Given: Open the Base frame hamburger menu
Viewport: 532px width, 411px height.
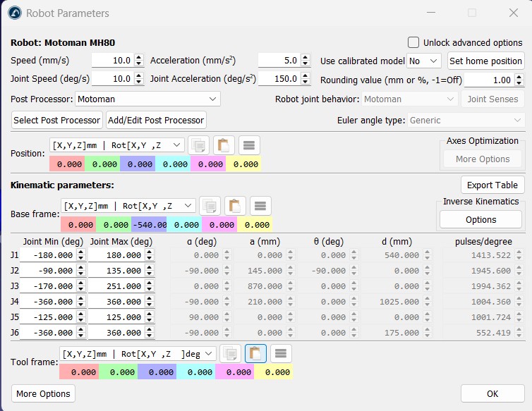Looking at the screenshot, I should click(260, 206).
